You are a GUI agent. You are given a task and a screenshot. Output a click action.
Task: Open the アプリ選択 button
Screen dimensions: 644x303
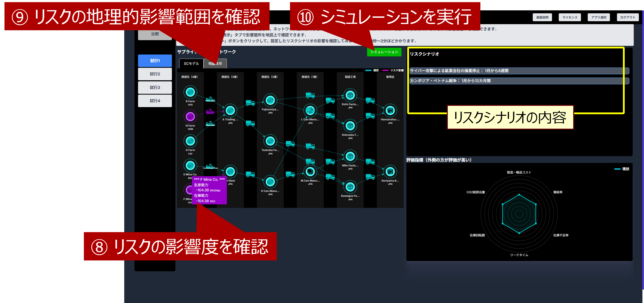[599, 17]
